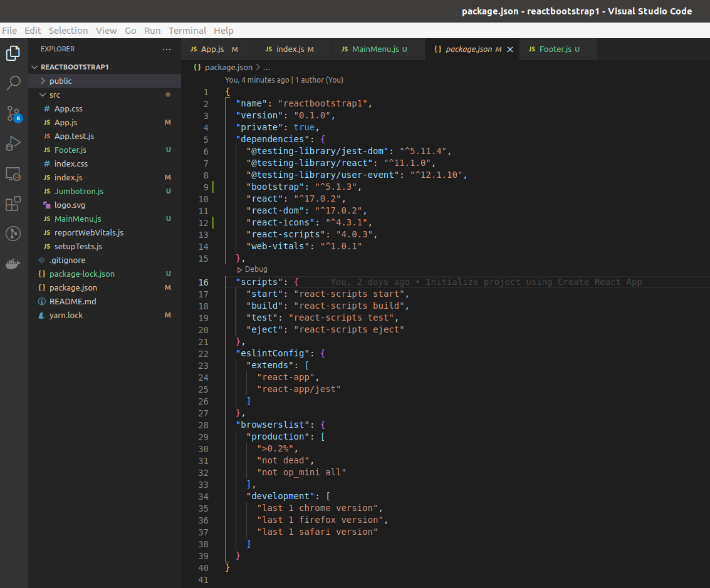The image size is (710, 588).
Task: Click the EXPLORER panel header
Action: [58, 49]
